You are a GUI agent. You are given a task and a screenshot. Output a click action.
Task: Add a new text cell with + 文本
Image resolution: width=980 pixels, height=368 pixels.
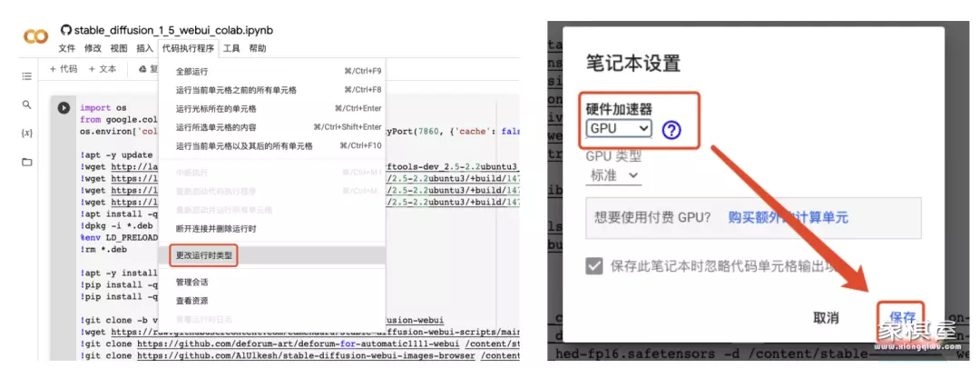(102, 69)
